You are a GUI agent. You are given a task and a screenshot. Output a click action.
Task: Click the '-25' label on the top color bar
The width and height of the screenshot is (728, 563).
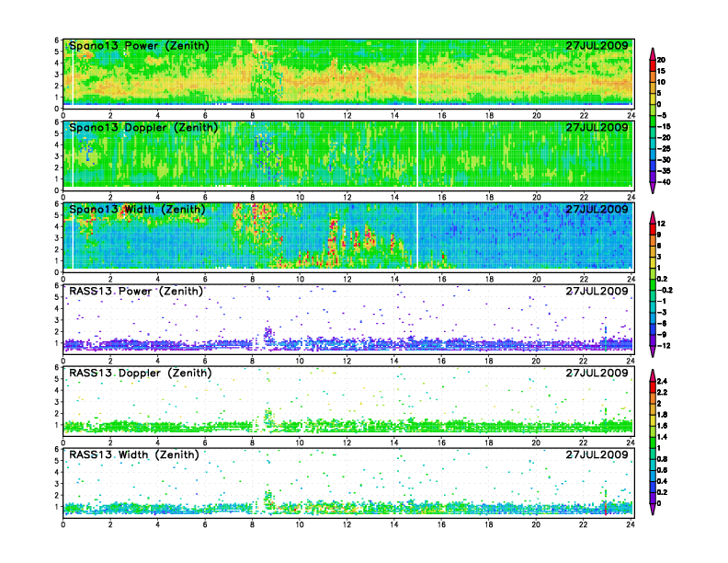pos(664,149)
